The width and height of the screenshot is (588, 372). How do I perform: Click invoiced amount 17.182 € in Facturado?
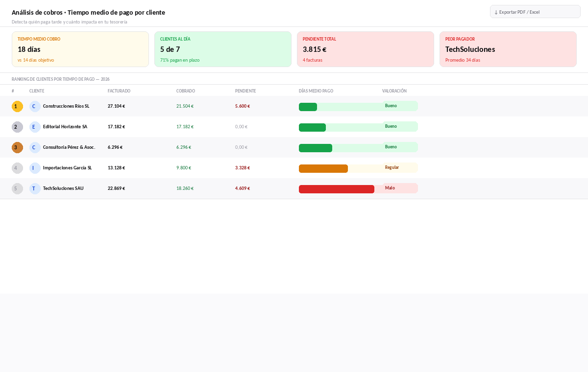[116, 127]
